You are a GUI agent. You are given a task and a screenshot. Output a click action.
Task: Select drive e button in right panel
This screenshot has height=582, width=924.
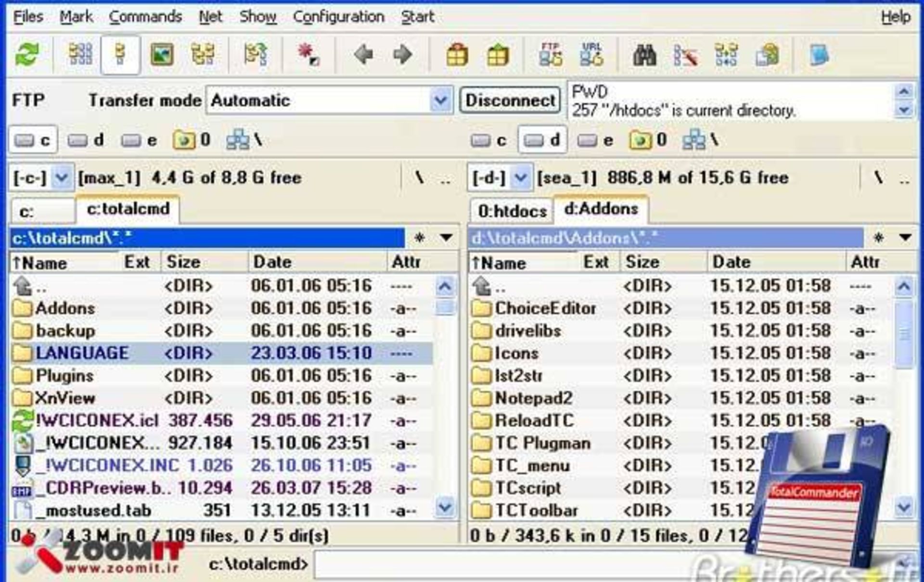click(596, 140)
